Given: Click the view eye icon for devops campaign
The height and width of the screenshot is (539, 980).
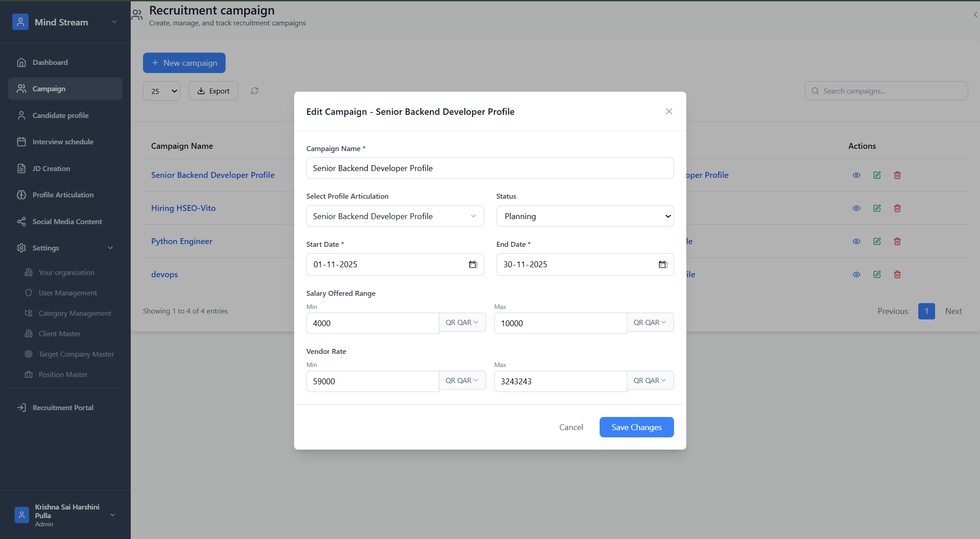Looking at the screenshot, I should click(x=857, y=274).
